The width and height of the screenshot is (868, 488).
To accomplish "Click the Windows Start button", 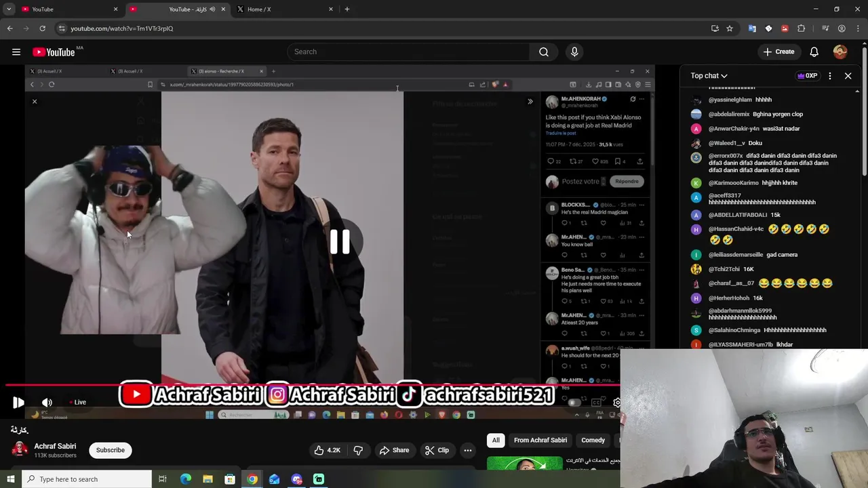I will (x=10, y=479).
